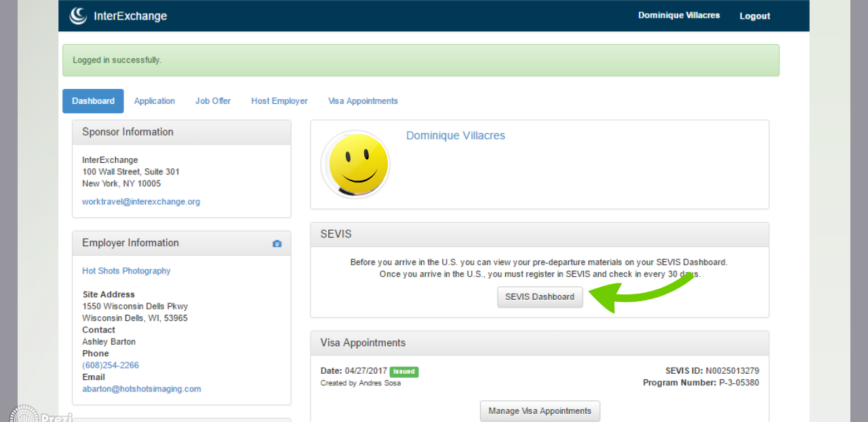Switch to the Application tab
The height and width of the screenshot is (422, 868).
click(x=154, y=101)
